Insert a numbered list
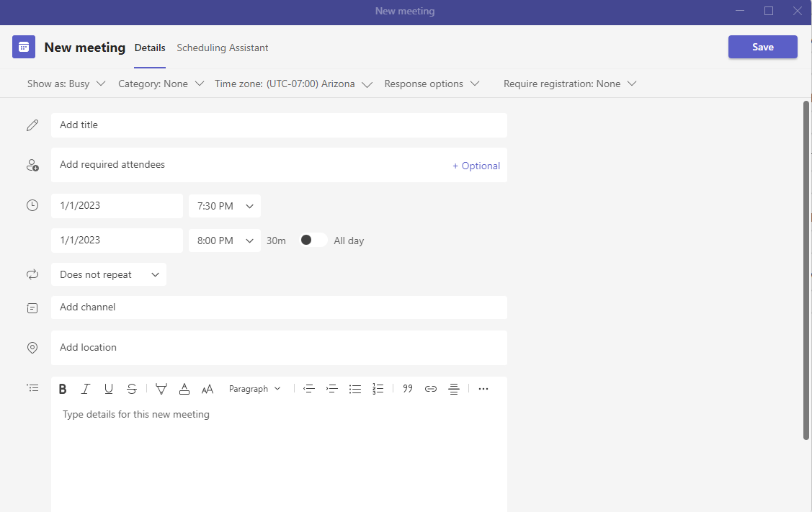 pyautogui.click(x=378, y=389)
